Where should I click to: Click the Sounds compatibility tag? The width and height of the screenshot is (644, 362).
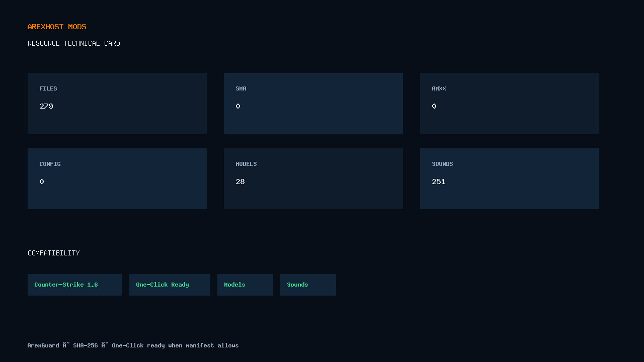coord(308,285)
